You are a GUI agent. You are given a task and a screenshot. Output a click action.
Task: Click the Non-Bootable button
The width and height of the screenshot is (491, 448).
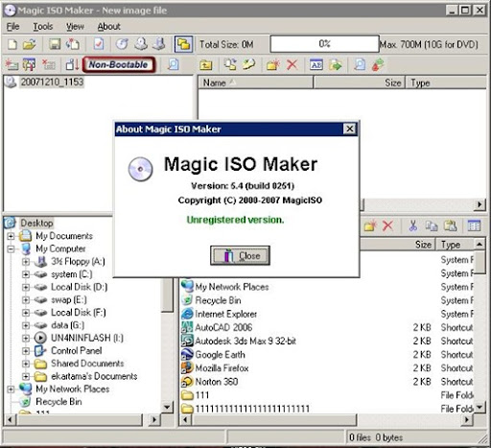click(x=118, y=64)
